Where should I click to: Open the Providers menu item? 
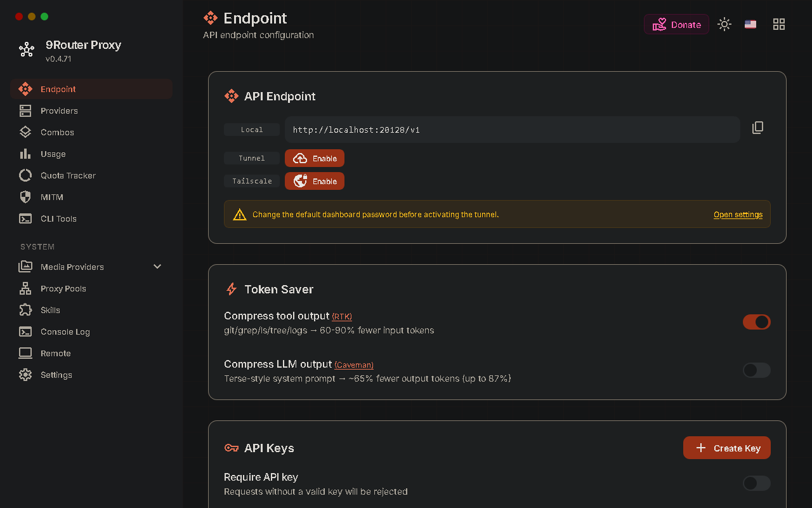(91, 110)
